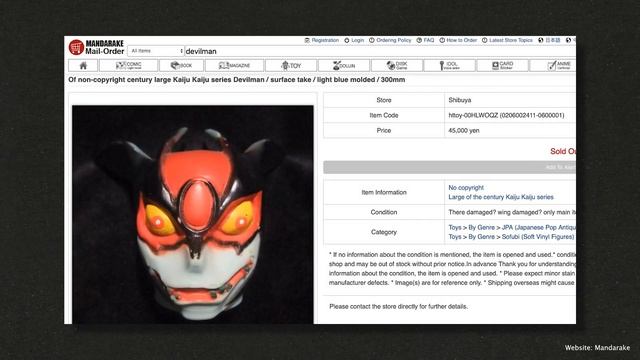Click the Shibuya store value
Image resolution: width=640 pixels, height=360 pixels.
point(460,100)
